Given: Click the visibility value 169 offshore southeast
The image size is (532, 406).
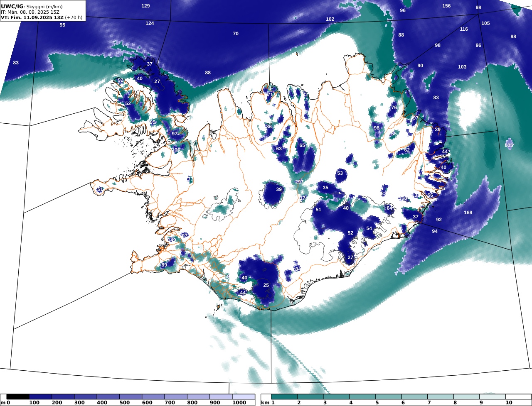Looking at the screenshot, I should click(x=468, y=213).
